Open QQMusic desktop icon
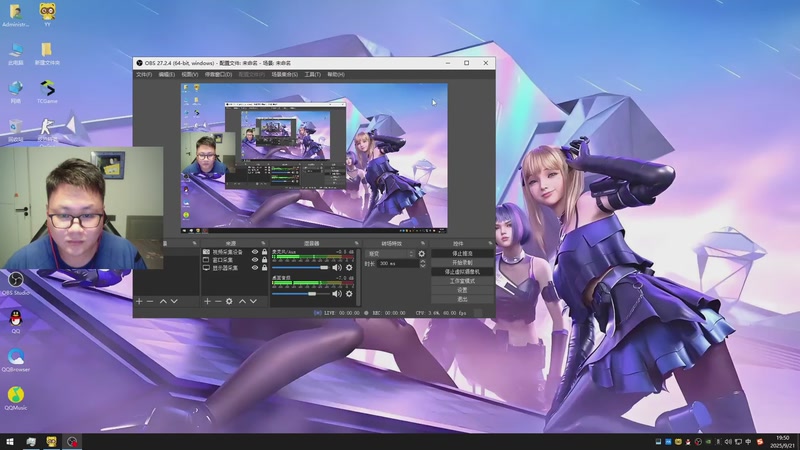Viewport: 800px width, 450px height. pos(15,398)
